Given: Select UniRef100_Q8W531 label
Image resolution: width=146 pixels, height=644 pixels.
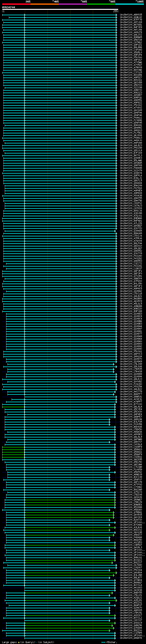Looking at the screenshot, I should [x=131, y=397].
